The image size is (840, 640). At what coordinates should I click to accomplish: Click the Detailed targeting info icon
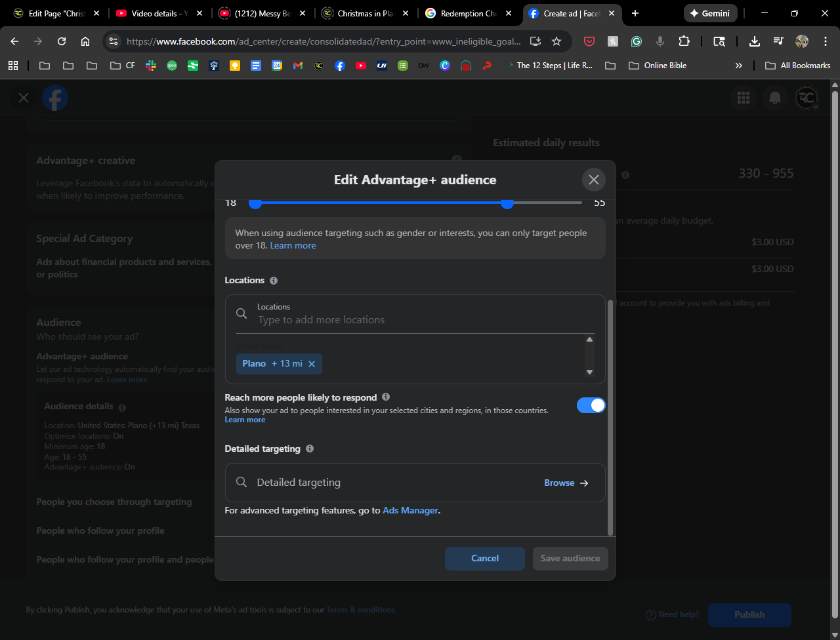pos(310,449)
